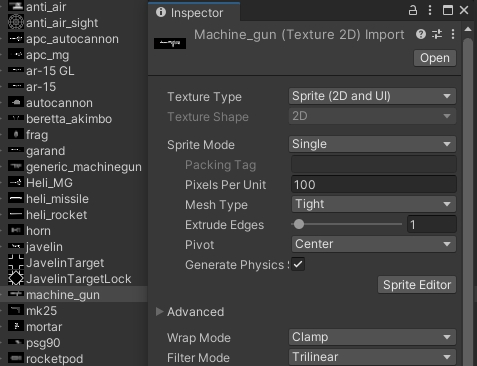Screen dimensions: 477x366
Task: Select the javelin asset
Action: pyautogui.click(x=44, y=247)
